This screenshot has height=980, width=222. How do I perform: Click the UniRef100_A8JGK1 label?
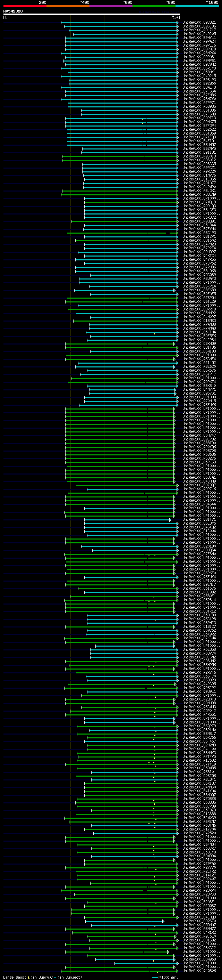click(199, 191)
